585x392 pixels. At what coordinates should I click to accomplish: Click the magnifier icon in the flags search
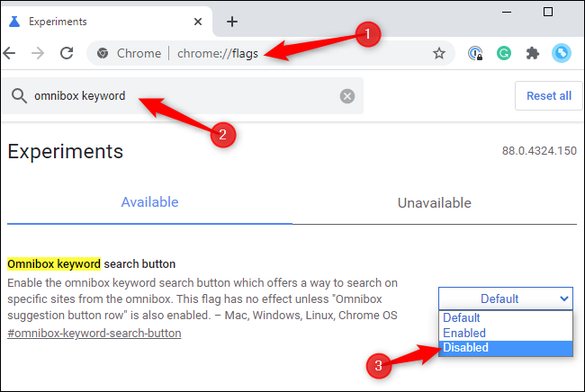coord(19,96)
